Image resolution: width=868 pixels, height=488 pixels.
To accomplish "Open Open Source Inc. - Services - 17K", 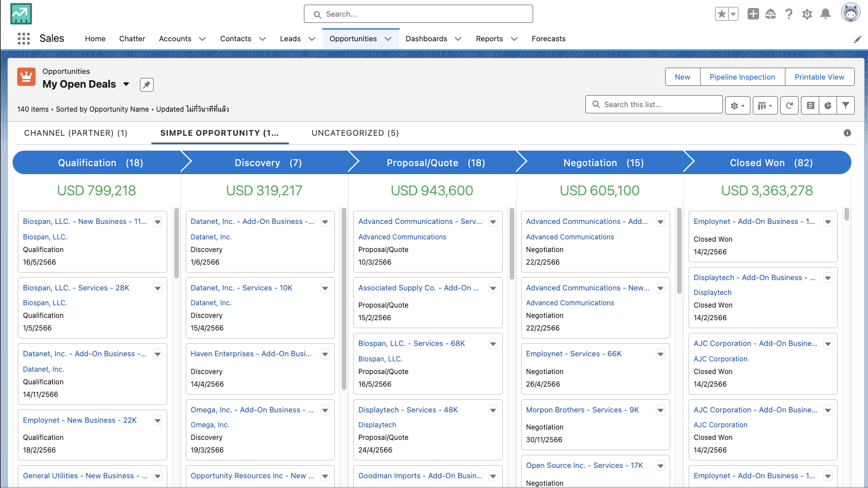I will point(585,466).
